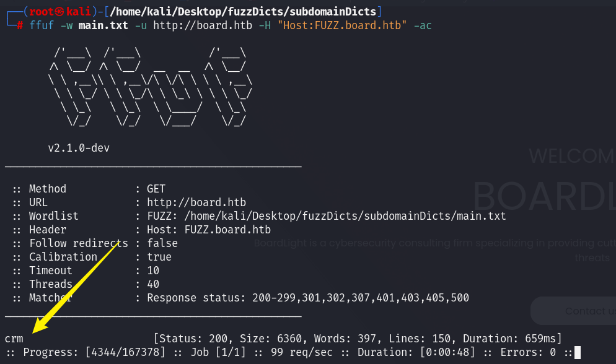Click the Kali skull symbol in the prompt
This screenshot has width=616, height=364.
(x=59, y=12)
